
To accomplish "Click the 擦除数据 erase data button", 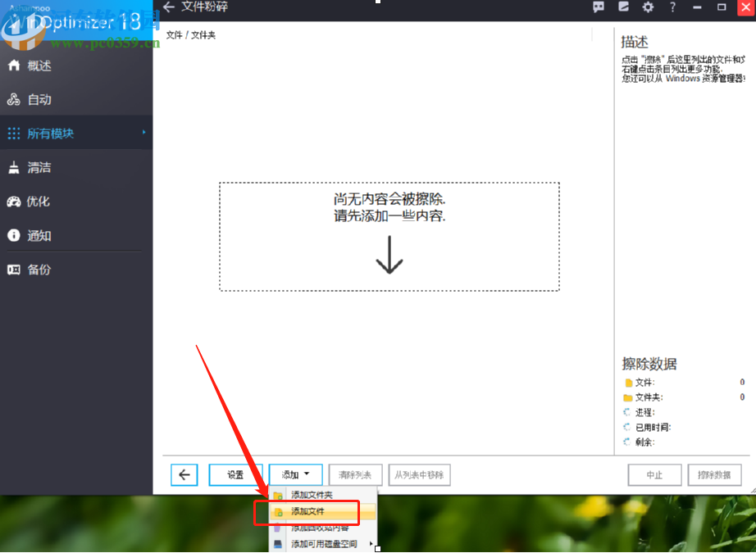I will tap(714, 475).
